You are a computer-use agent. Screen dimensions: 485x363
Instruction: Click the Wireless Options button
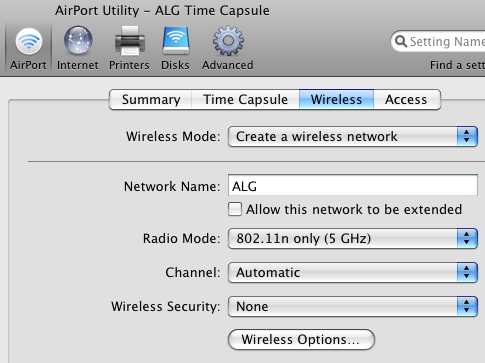[301, 340]
